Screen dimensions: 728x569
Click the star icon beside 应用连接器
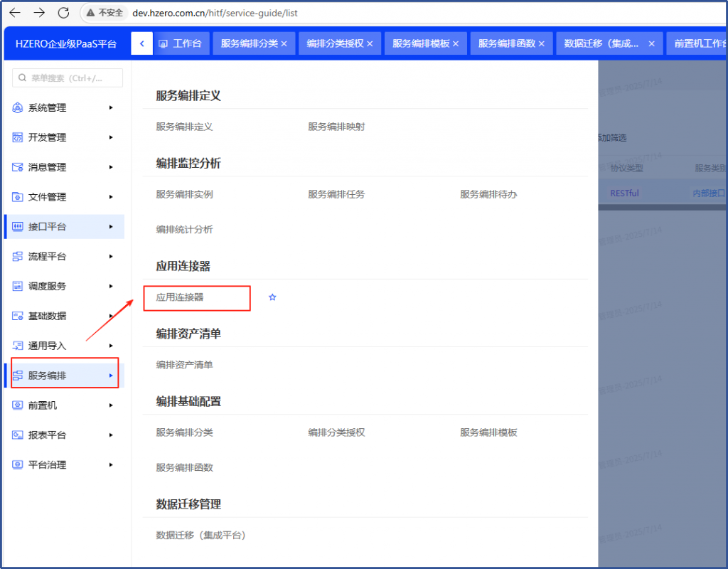coord(272,297)
